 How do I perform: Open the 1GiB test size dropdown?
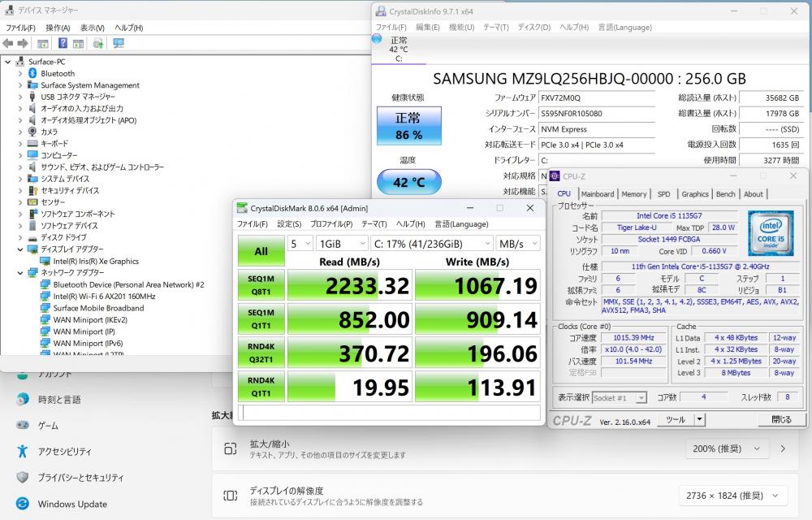pyautogui.click(x=340, y=244)
